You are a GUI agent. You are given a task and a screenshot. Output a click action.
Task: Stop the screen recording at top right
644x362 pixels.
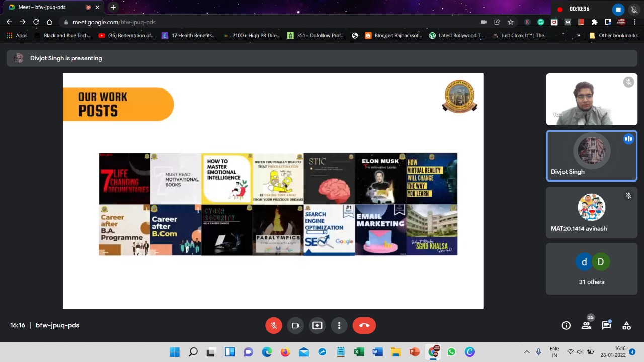(x=618, y=9)
